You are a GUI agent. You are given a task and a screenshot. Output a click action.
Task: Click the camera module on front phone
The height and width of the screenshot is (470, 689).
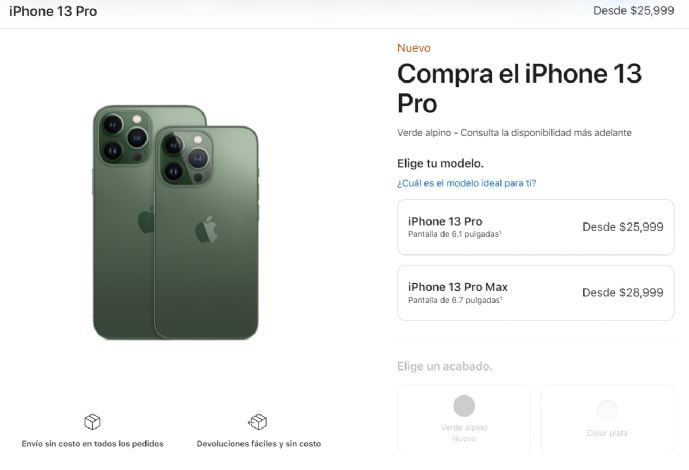click(186, 158)
